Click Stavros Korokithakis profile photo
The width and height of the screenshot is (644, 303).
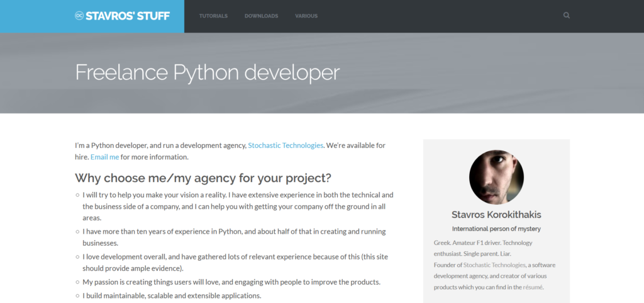pyautogui.click(x=496, y=177)
